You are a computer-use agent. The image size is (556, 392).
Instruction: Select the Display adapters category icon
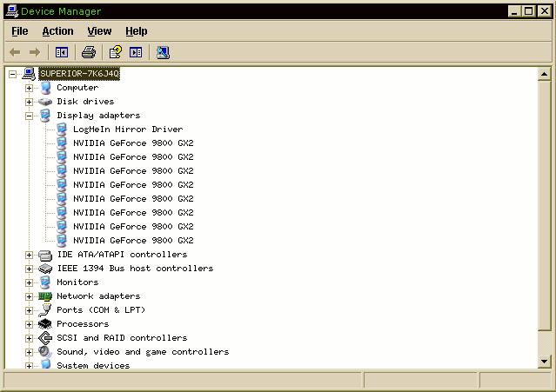[45, 116]
